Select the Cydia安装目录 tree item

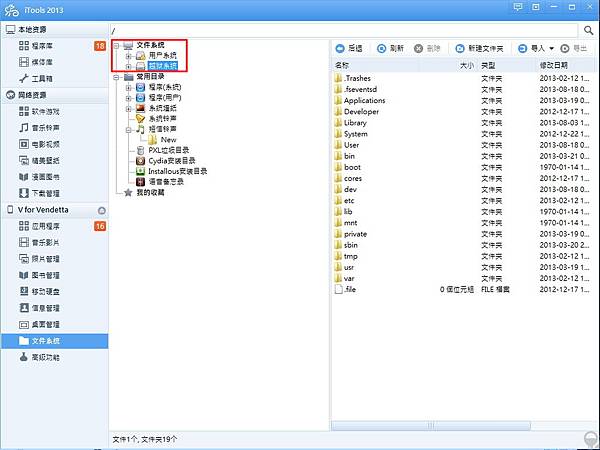[172, 161]
